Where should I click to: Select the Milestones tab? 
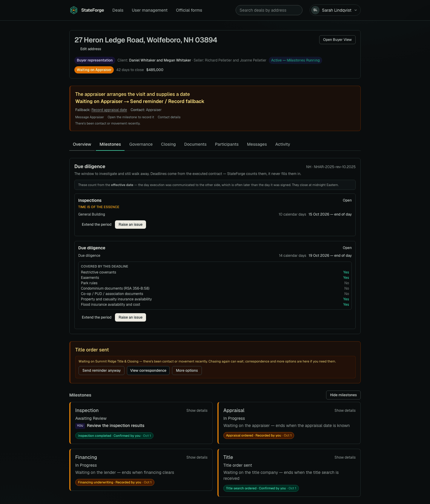(110, 144)
